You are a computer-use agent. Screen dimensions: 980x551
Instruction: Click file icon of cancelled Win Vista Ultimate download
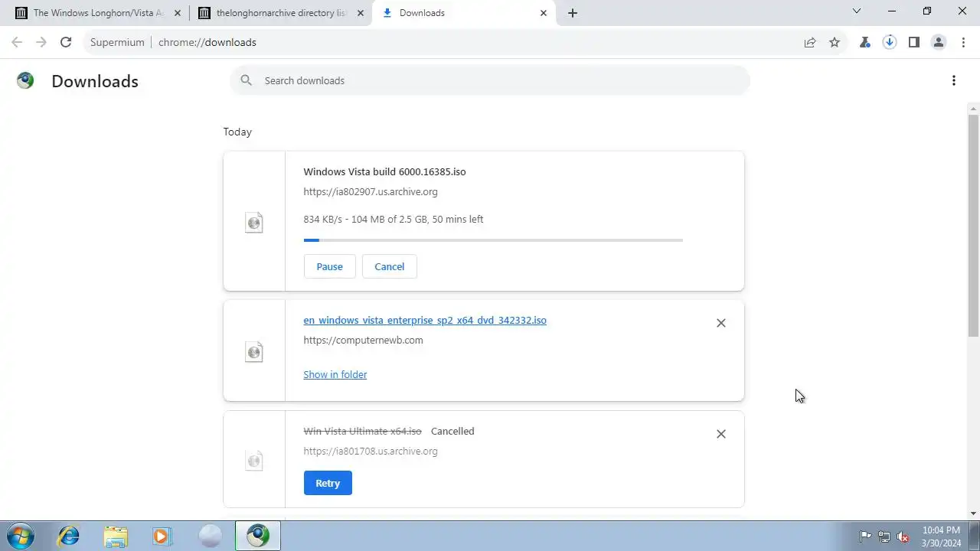[253, 461]
